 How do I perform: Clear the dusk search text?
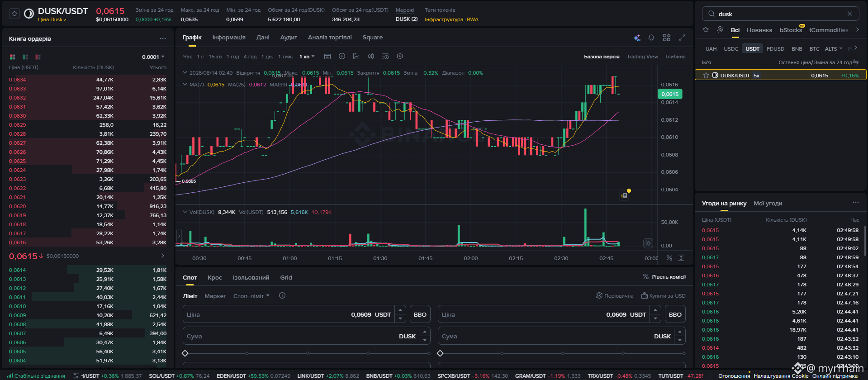[850, 14]
